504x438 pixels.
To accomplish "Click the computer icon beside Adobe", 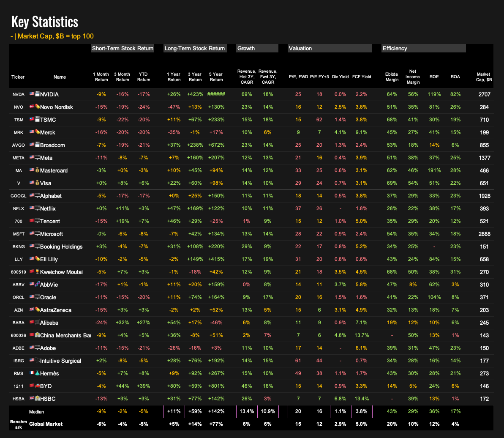I will [x=37, y=348].
